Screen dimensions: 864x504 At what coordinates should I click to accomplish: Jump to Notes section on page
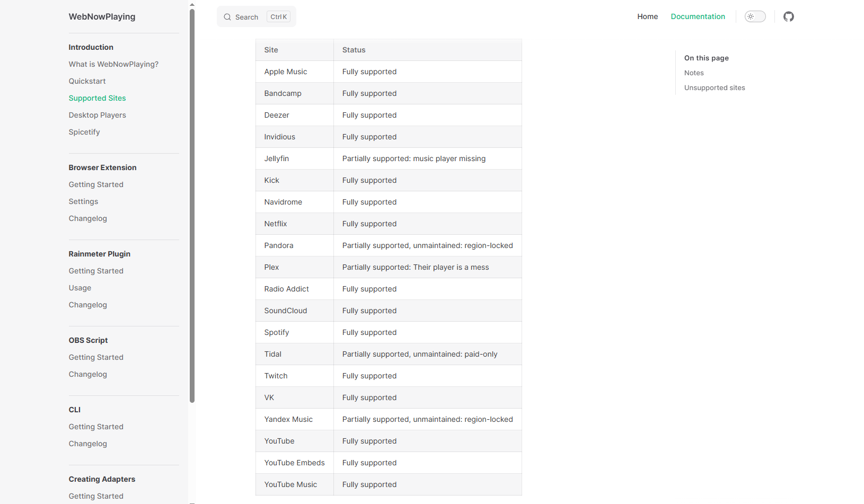click(x=694, y=73)
